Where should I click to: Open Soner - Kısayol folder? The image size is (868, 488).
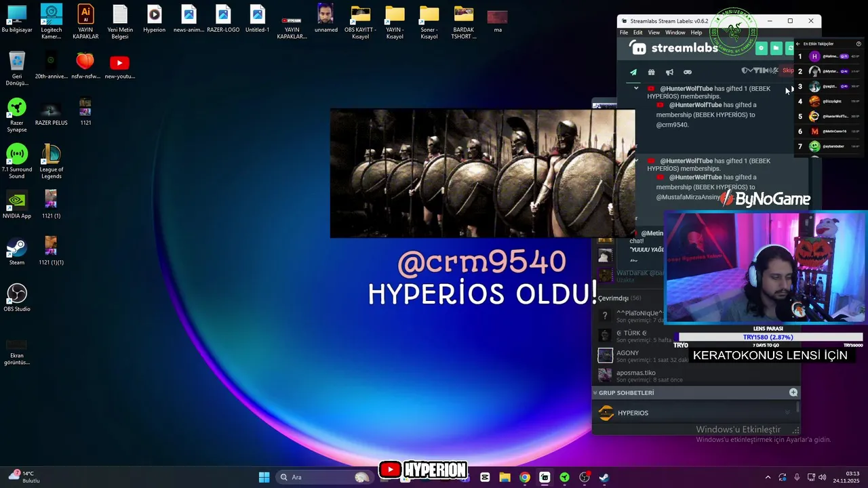coord(429,22)
